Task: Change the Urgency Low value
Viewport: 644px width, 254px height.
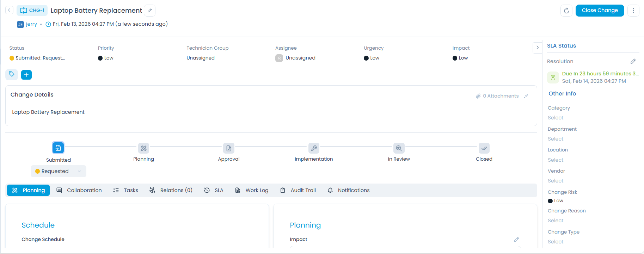Action: [372, 58]
